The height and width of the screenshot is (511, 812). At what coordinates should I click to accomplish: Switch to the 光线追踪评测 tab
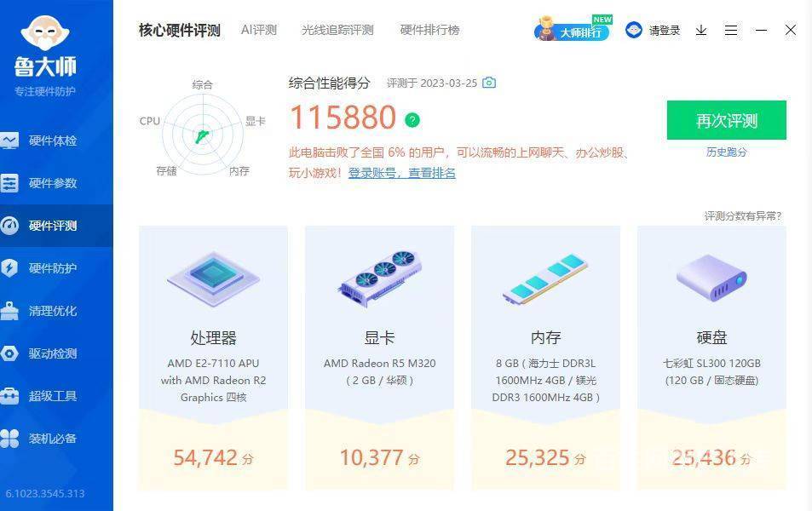tap(337, 30)
